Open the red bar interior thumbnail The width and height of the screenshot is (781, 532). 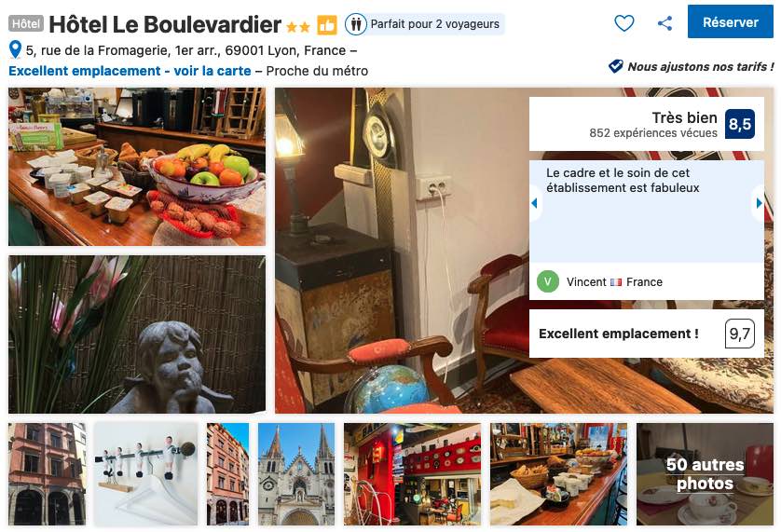[413, 474]
